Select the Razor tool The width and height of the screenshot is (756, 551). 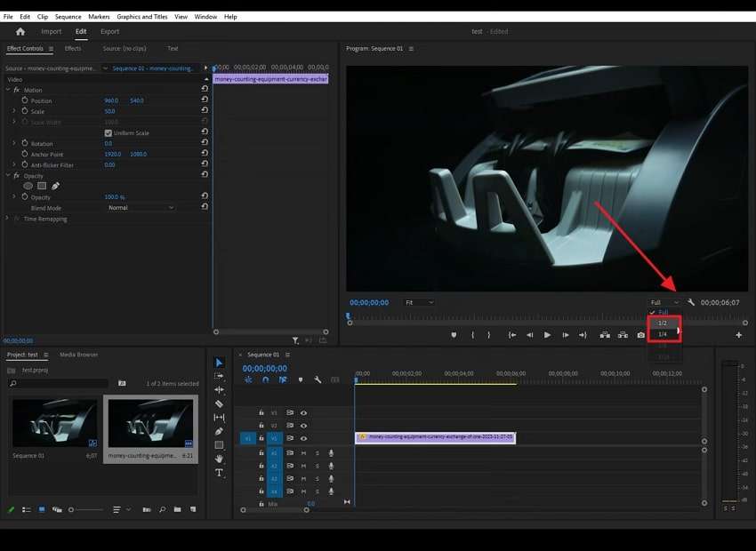[x=219, y=403]
